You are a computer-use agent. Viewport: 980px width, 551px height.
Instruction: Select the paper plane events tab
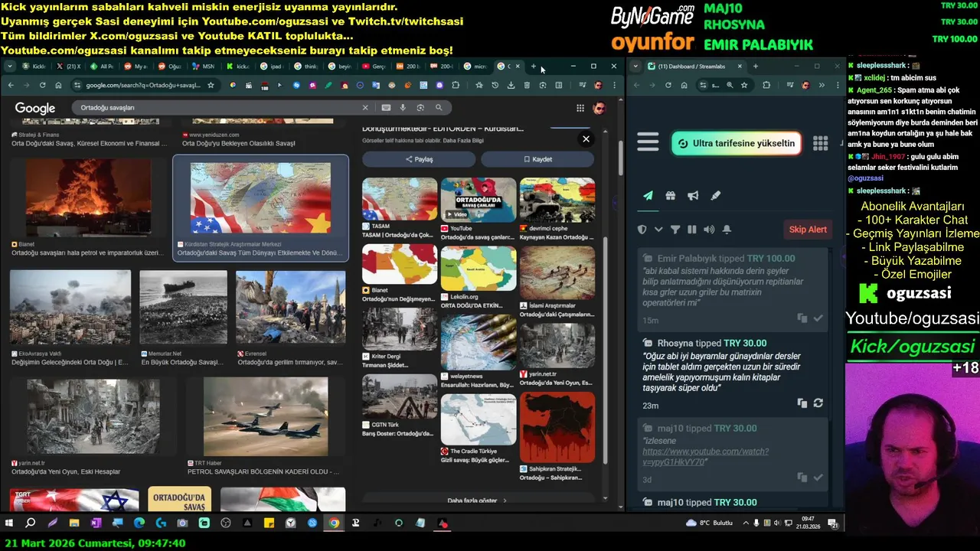(x=648, y=196)
